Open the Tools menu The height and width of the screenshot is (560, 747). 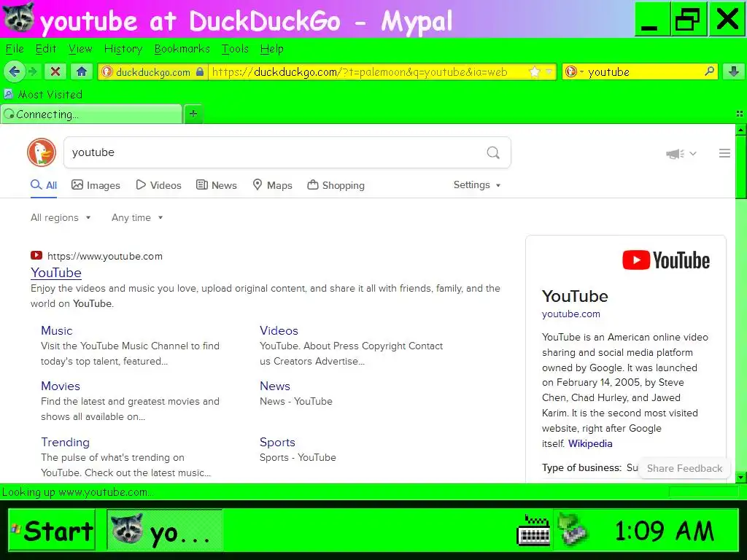[x=235, y=49]
